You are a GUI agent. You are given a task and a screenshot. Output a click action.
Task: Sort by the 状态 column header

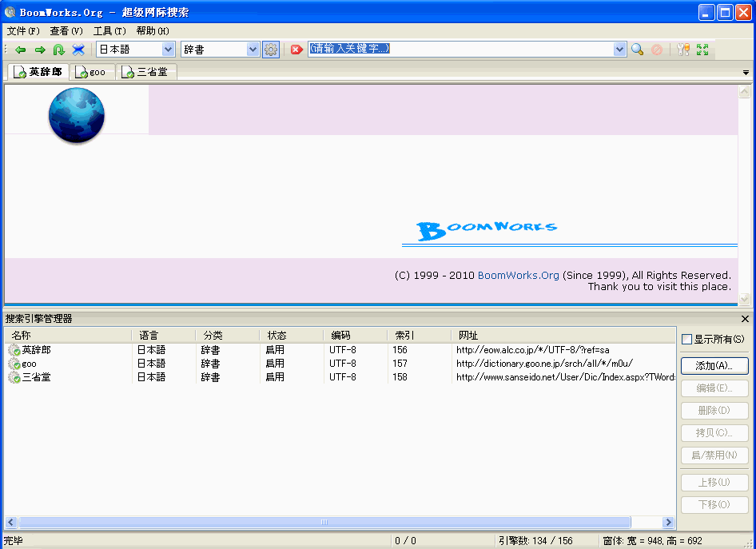tap(292, 335)
